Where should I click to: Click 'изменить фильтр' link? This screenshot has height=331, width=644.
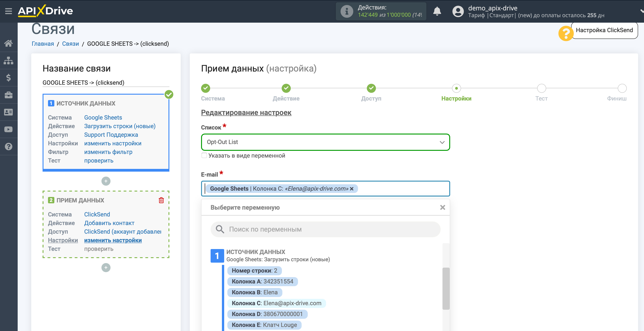point(108,152)
